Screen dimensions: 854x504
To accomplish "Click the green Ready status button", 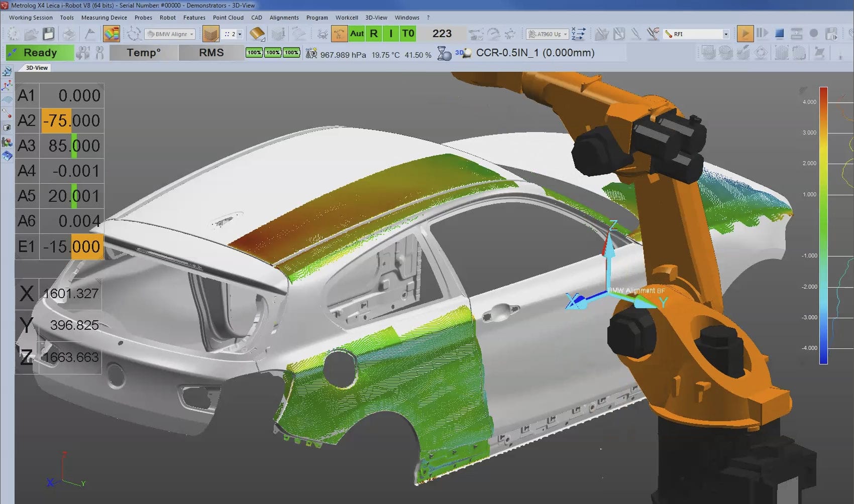I will tap(40, 52).
